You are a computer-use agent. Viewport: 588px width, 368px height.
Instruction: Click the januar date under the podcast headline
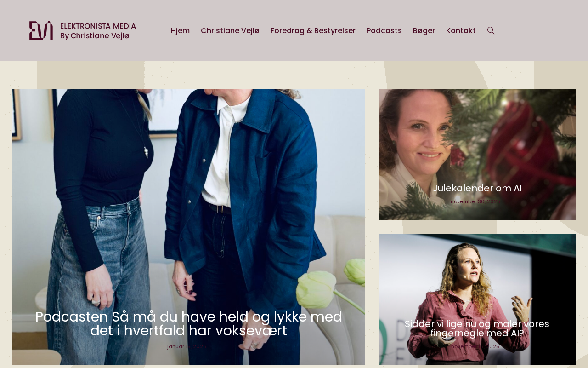tap(187, 346)
